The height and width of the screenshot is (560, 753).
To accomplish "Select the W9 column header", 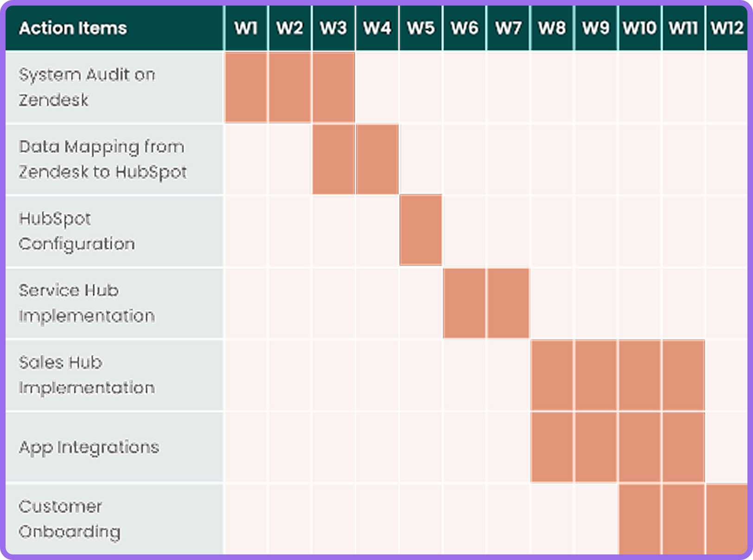I will click(596, 28).
